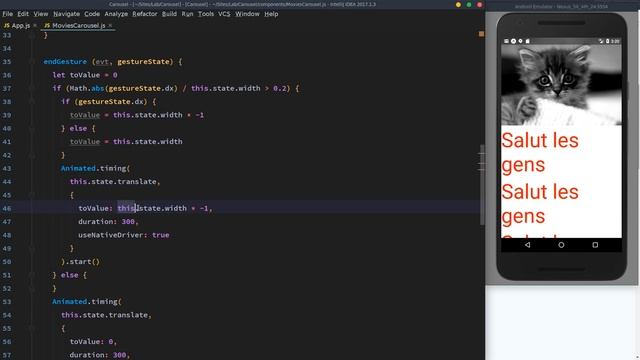
Task: Click 'endGesture' method name on line 35
Action: [x=65, y=62]
